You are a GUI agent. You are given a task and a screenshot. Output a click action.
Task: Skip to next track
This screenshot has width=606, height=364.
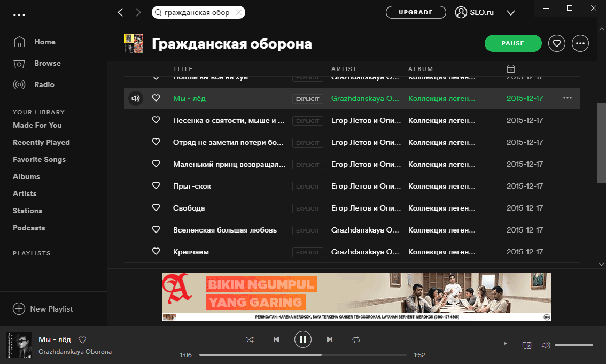click(x=329, y=339)
